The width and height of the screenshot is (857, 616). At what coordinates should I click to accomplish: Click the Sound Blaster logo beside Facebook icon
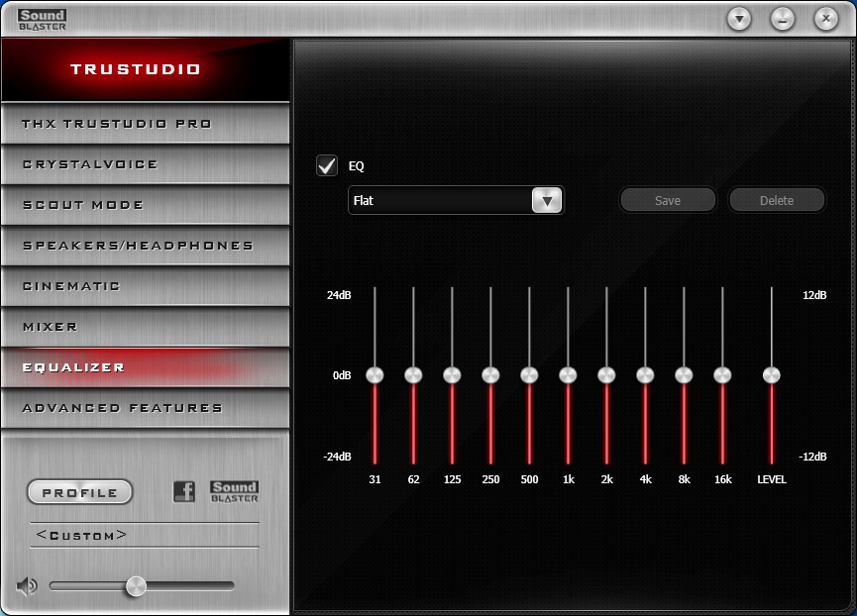coord(234,491)
